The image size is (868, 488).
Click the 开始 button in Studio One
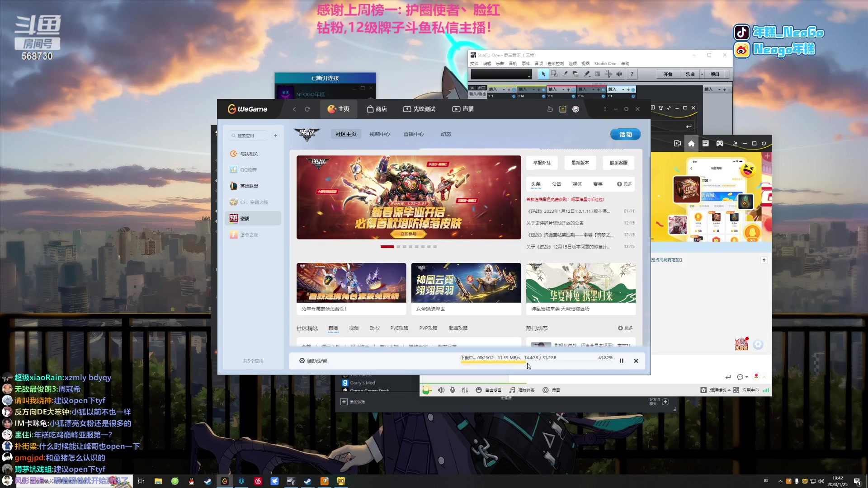668,75
